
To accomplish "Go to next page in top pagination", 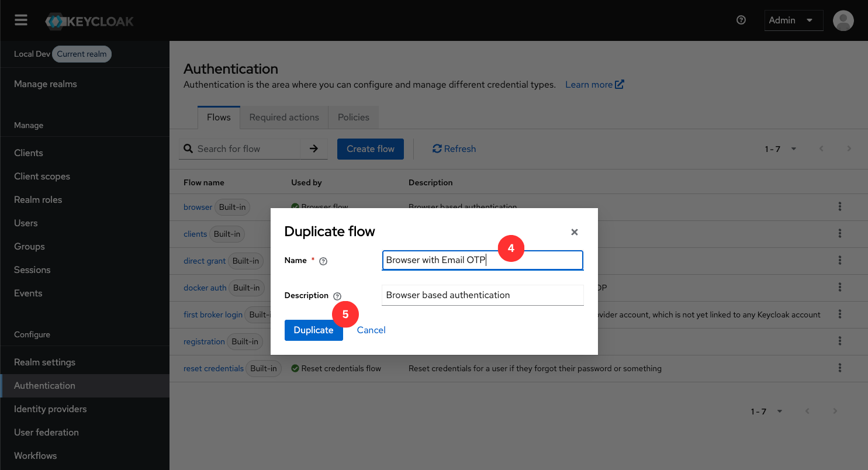I will [x=849, y=148].
